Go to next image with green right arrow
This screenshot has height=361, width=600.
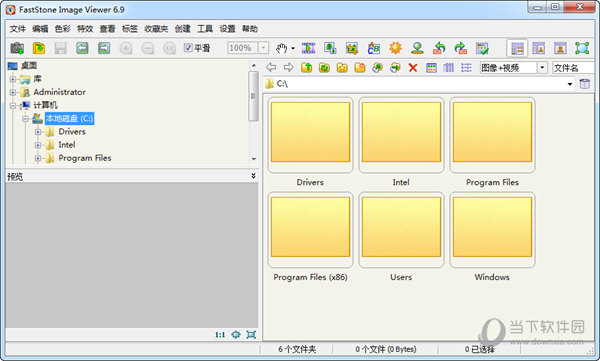(104, 48)
